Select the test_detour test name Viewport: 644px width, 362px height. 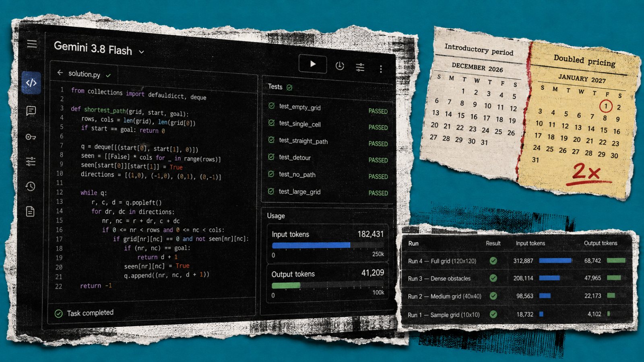tap(295, 157)
